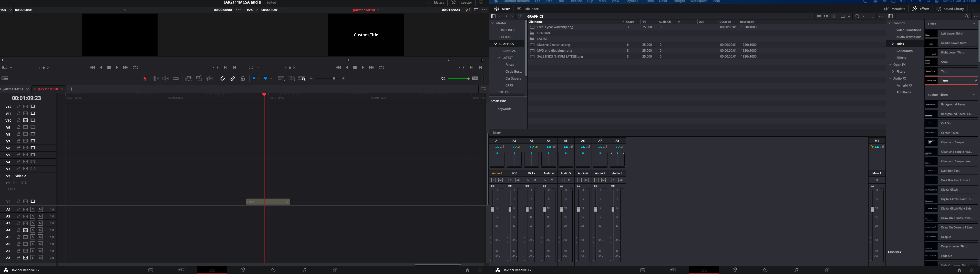Image resolution: width=980 pixels, height=274 pixels.
Task: Show the Meters panel
Action: pyautogui.click(x=435, y=3)
